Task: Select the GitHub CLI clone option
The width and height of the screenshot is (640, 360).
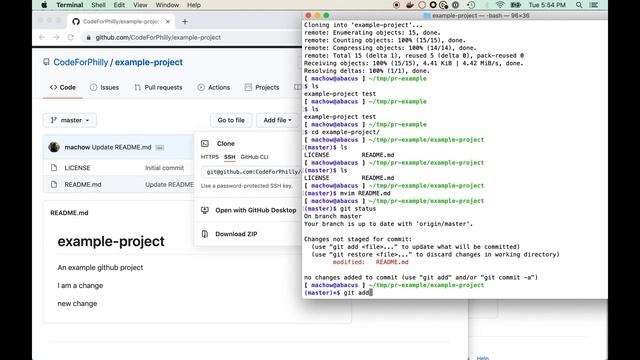Action: point(254,157)
